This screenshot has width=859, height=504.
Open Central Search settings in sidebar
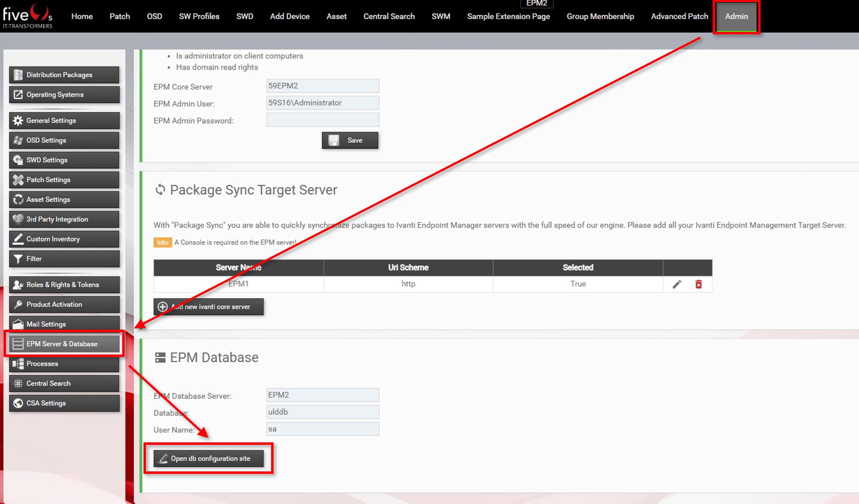64,384
